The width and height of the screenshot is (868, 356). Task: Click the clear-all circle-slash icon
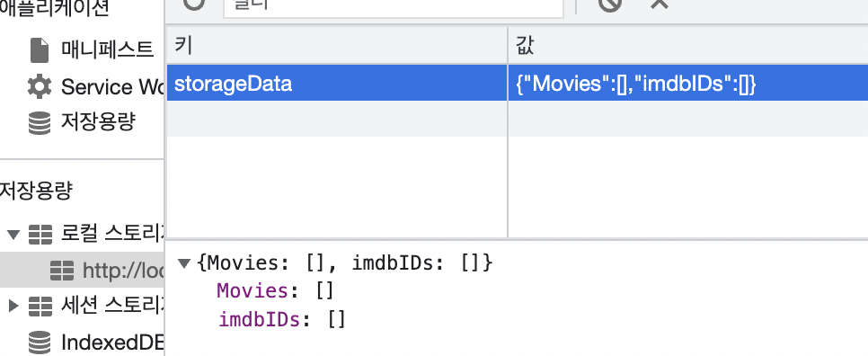tap(610, 4)
